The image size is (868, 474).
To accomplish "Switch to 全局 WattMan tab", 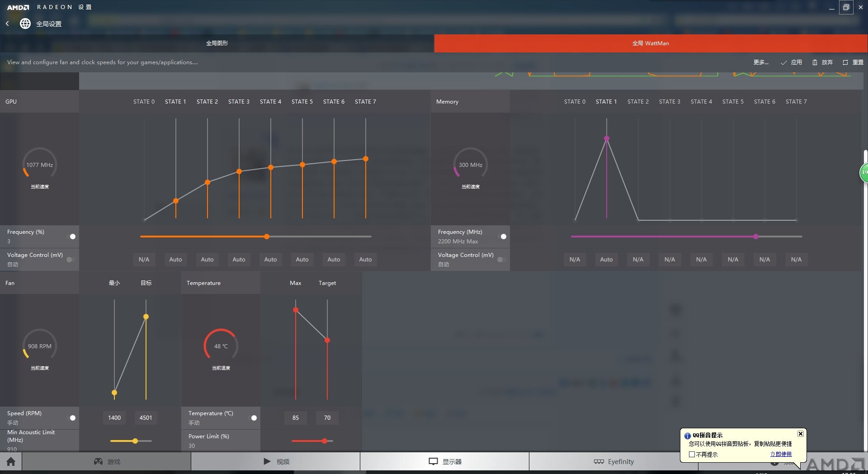I will click(651, 43).
